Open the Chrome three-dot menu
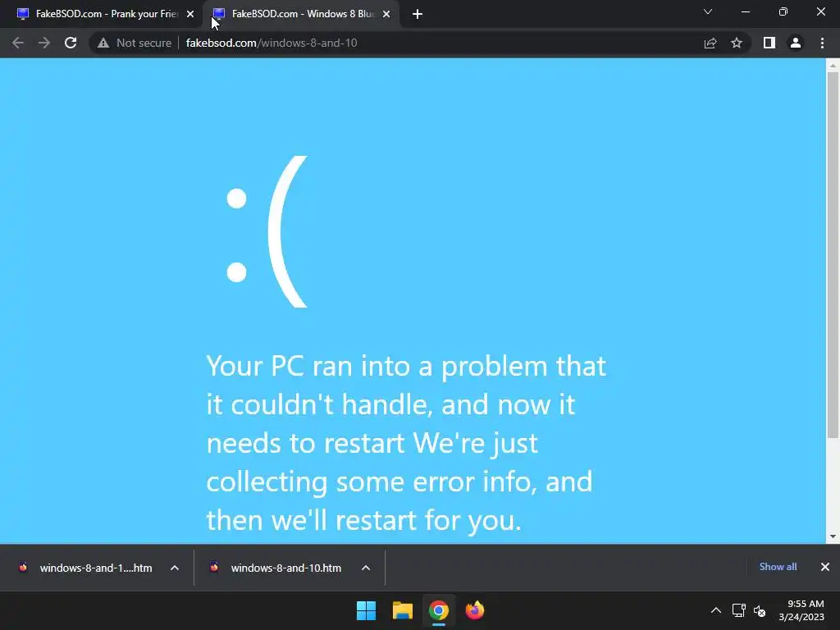840x630 pixels. pyautogui.click(x=822, y=43)
